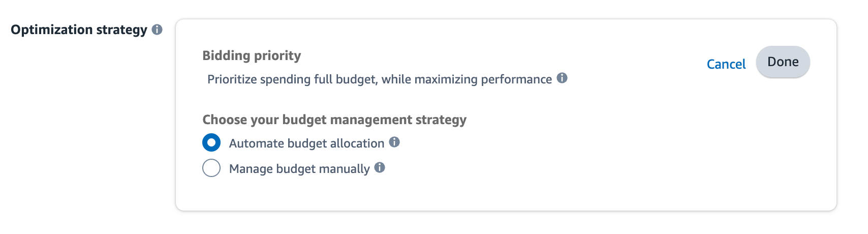
Task: Click the Manage budget manually label text
Action: click(x=299, y=169)
